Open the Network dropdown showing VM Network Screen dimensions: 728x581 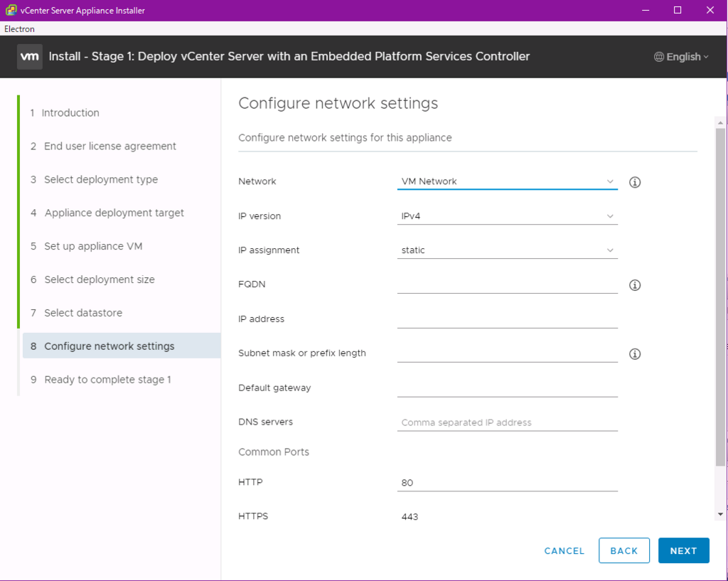tap(507, 181)
